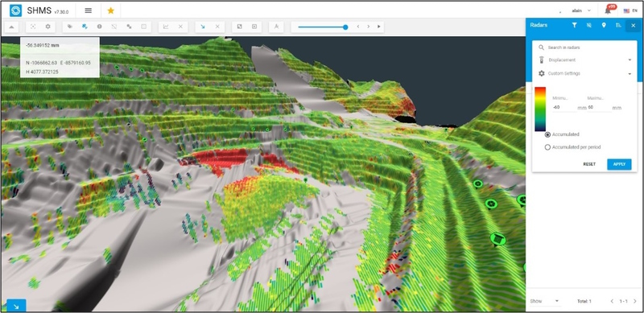Click the -56.349152 mm readout text
This screenshot has height=313, width=644.
pyautogui.click(x=43, y=46)
